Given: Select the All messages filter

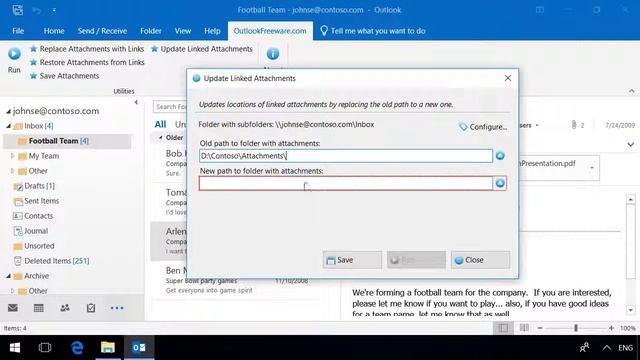Looking at the screenshot, I should tap(160, 124).
